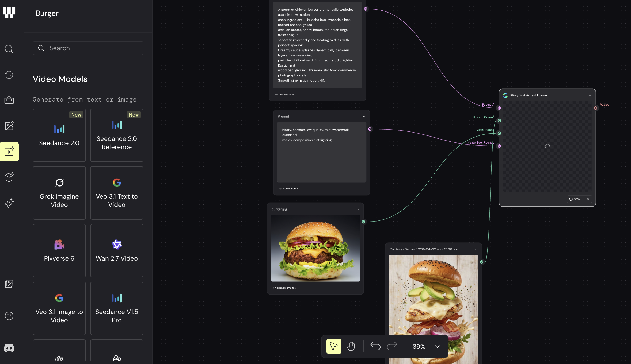Click Add variable under negative prompt
This screenshot has height=364, width=631.
click(x=288, y=189)
